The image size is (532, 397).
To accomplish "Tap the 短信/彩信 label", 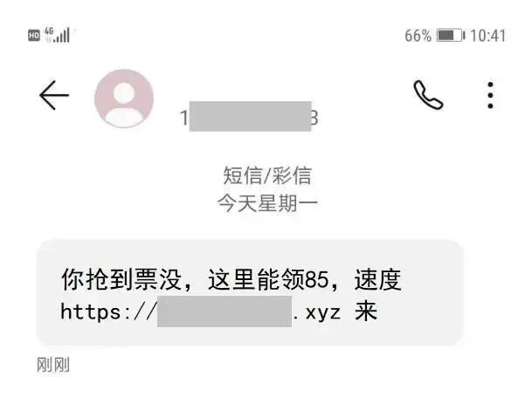I will pos(267,175).
